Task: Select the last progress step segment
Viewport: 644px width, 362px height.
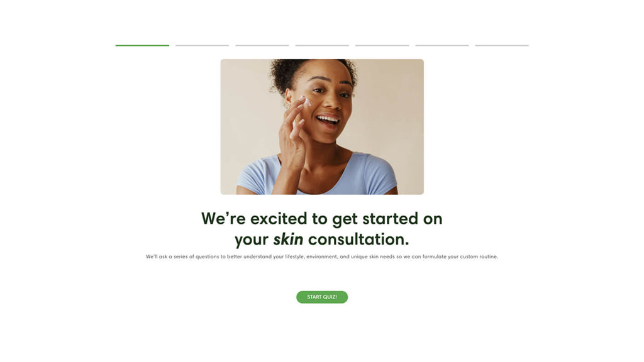Action: (502, 45)
